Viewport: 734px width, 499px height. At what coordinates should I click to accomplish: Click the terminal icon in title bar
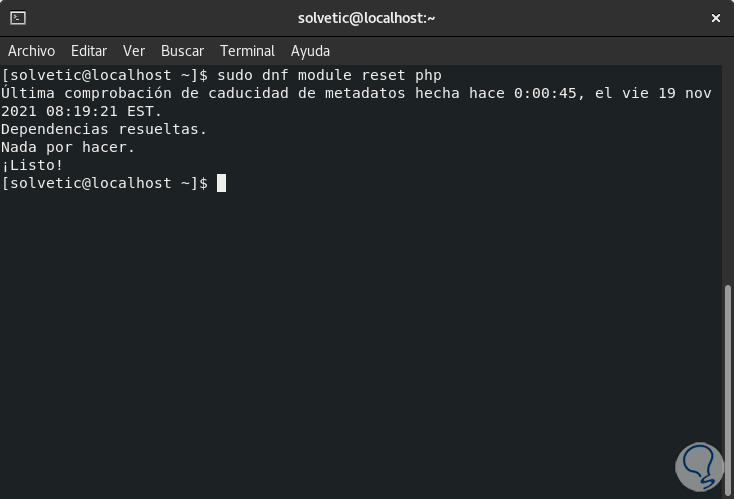point(17,18)
